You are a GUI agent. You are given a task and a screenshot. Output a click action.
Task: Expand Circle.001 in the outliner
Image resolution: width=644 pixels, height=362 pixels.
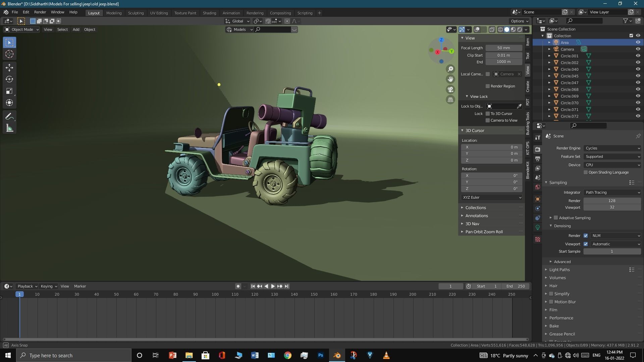(x=549, y=56)
